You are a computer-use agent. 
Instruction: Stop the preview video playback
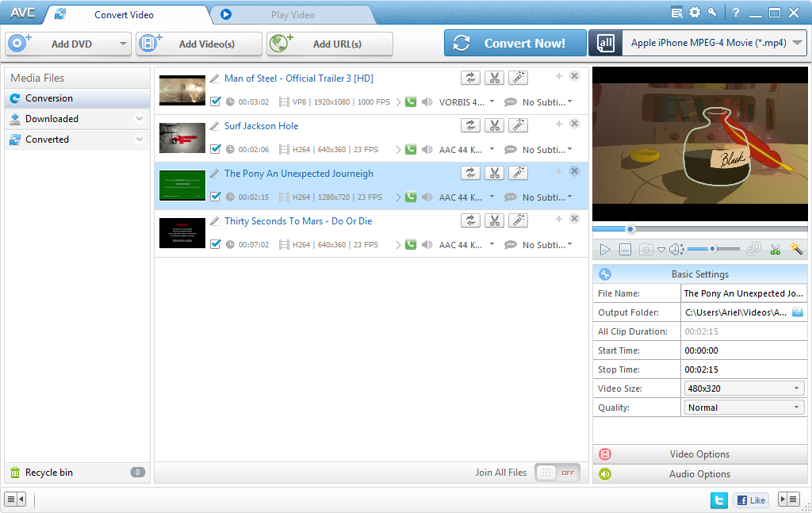point(625,250)
